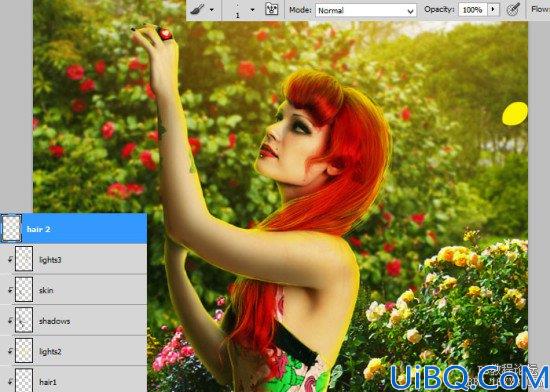This screenshot has width=550, height=392.
Task: Click the Opacity 100% field
Action: (x=472, y=10)
